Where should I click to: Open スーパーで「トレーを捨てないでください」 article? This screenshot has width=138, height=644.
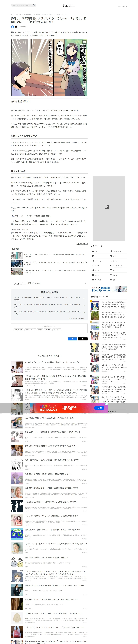(x=49, y=272)
